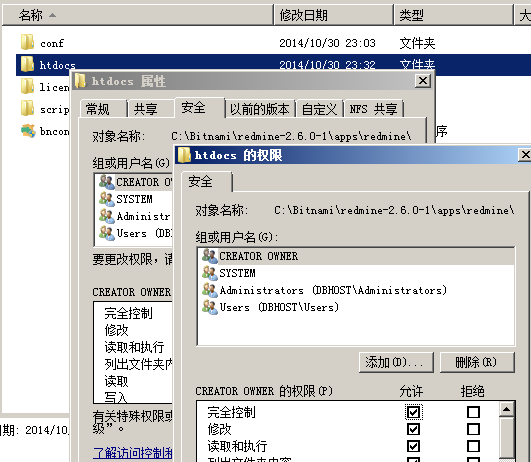
Task: Click the 删除(R) button
Action: (477, 362)
